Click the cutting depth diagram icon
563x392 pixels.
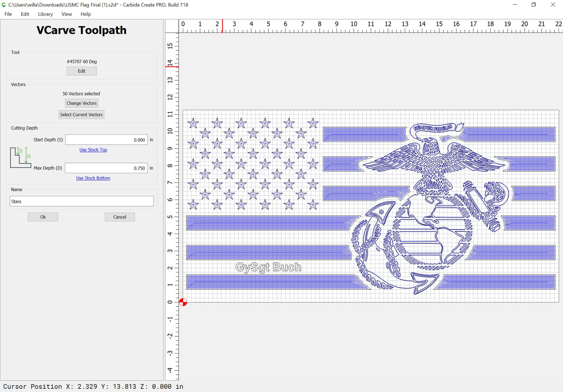click(x=21, y=158)
